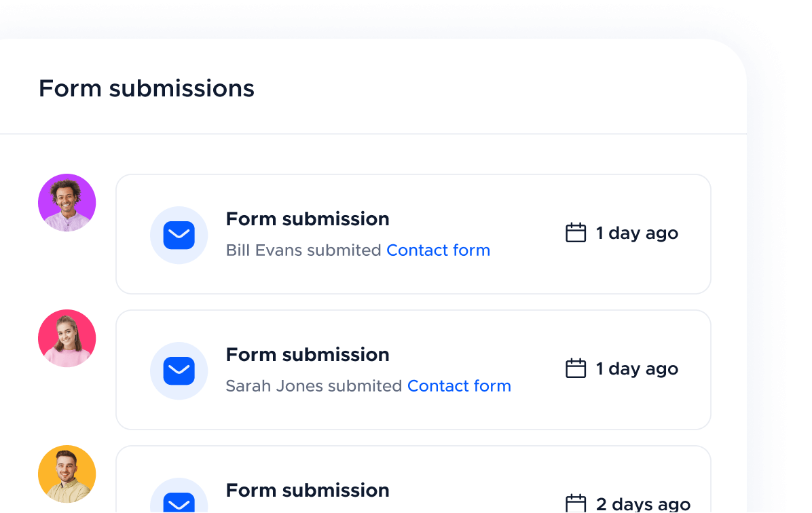Select the avatar with yellow background

67,474
